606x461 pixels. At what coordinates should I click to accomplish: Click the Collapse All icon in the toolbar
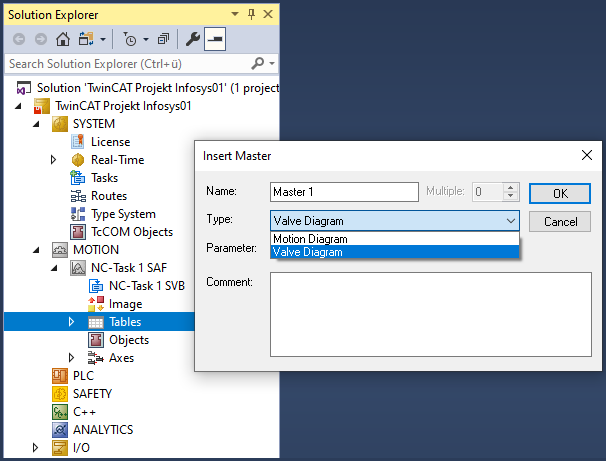[163, 39]
